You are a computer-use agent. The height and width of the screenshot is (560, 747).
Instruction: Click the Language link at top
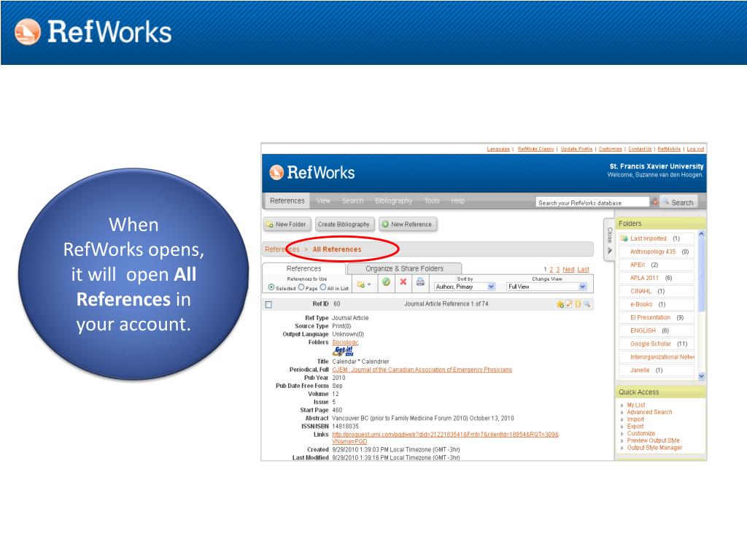(x=498, y=149)
